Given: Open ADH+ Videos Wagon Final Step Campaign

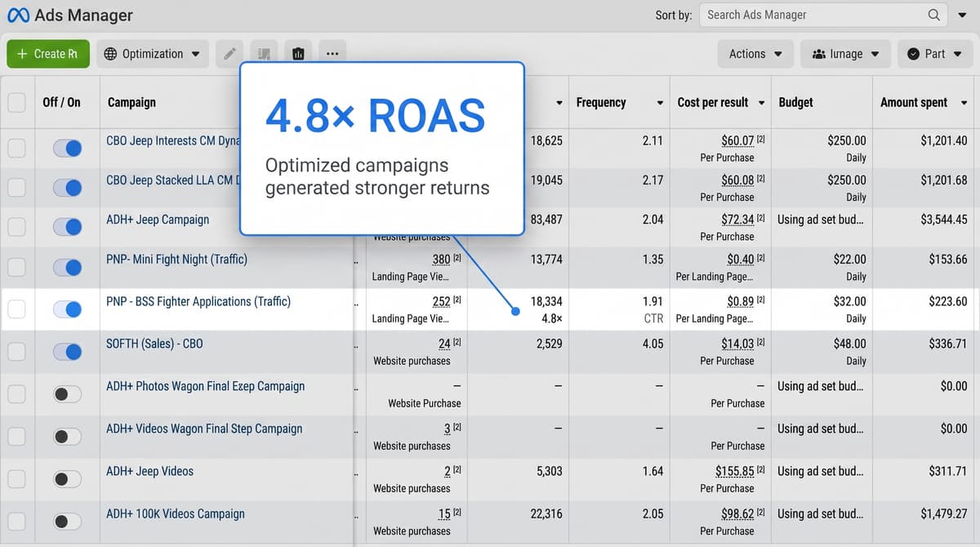Looking at the screenshot, I should click(204, 429).
